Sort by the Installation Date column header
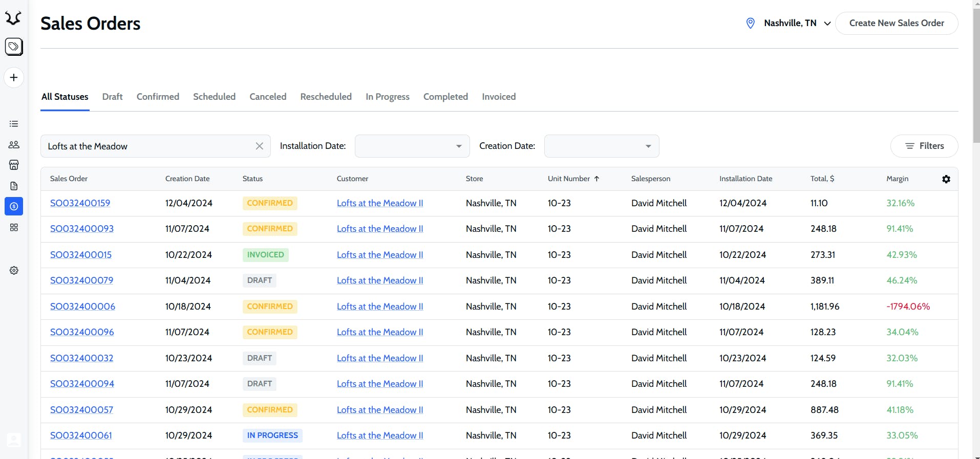The image size is (980, 459). (745, 179)
